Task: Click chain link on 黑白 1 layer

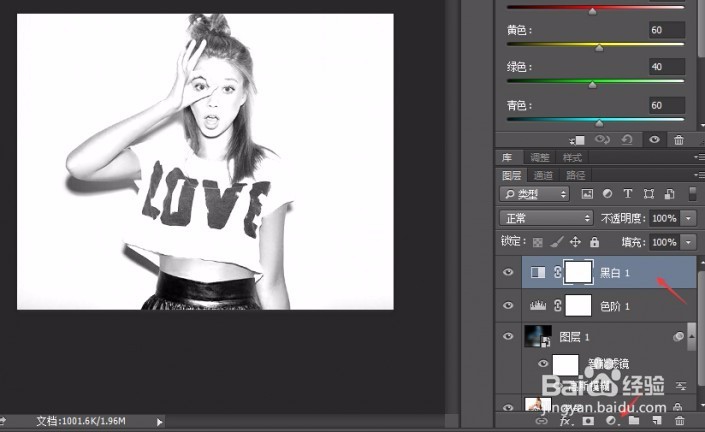Action: [x=558, y=272]
